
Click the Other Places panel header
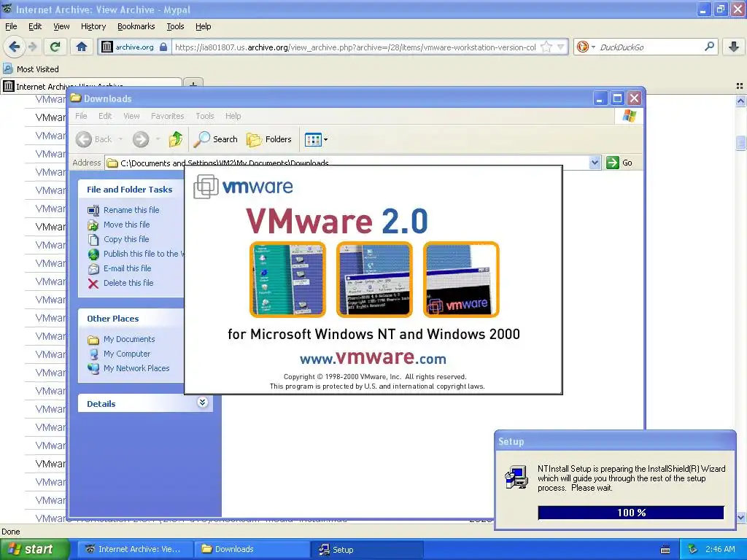tap(131, 319)
